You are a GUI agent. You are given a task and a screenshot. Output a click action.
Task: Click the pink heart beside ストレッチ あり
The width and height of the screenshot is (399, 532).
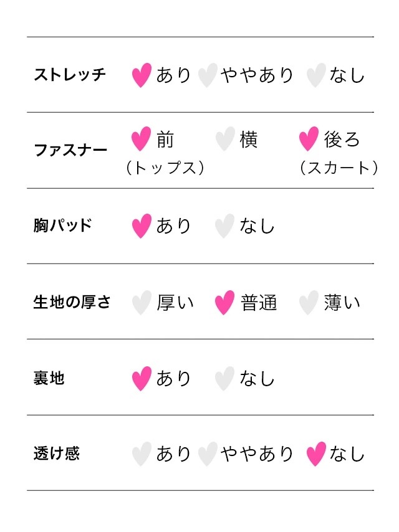tap(142, 75)
